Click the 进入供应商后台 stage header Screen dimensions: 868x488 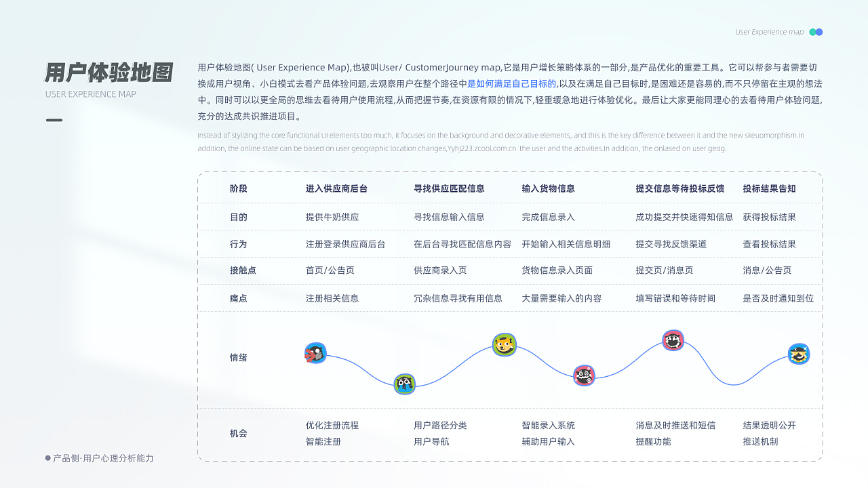(337, 189)
